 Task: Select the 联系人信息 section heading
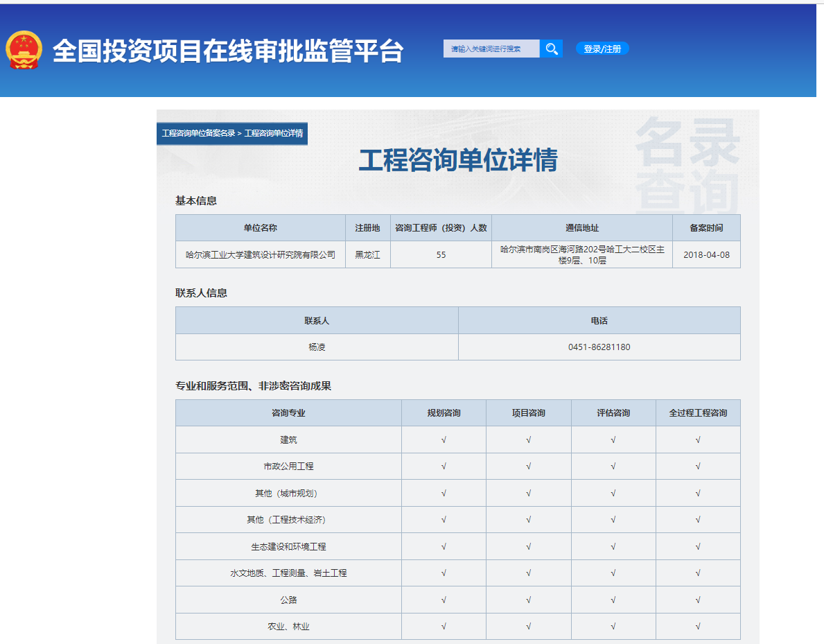point(201,293)
